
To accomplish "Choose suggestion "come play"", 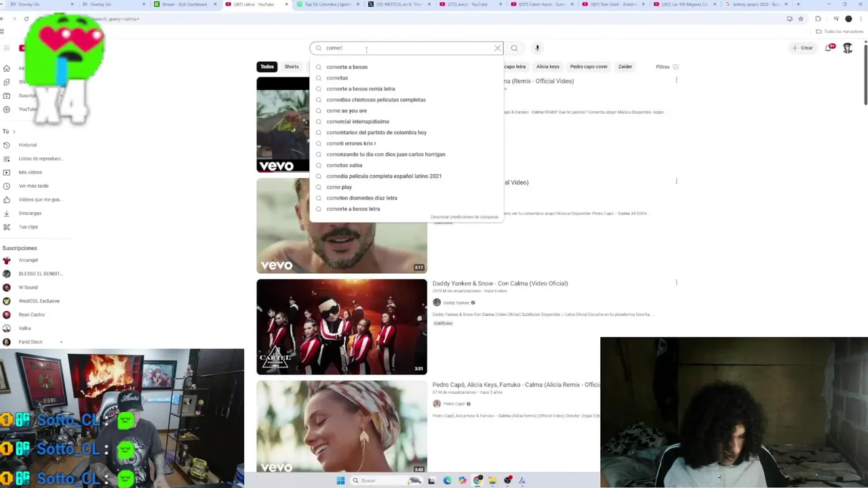I will [x=407, y=187].
